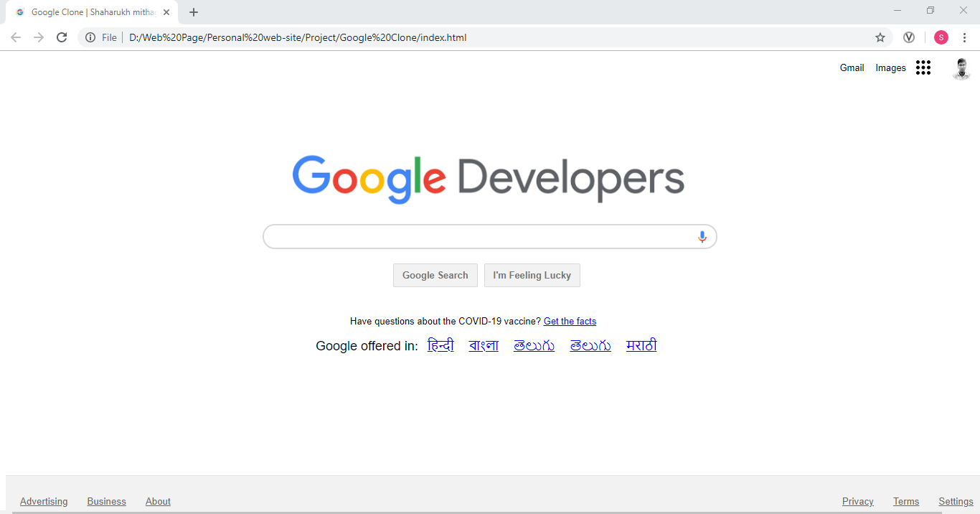Open Images from the top navigation
The image size is (980, 514).
point(890,67)
